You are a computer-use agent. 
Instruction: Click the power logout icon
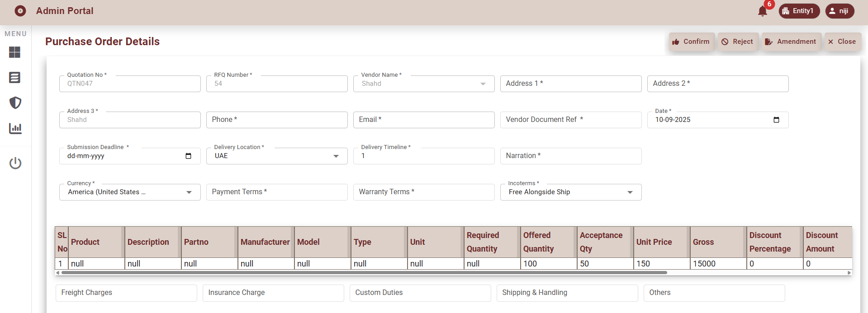click(15, 163)
